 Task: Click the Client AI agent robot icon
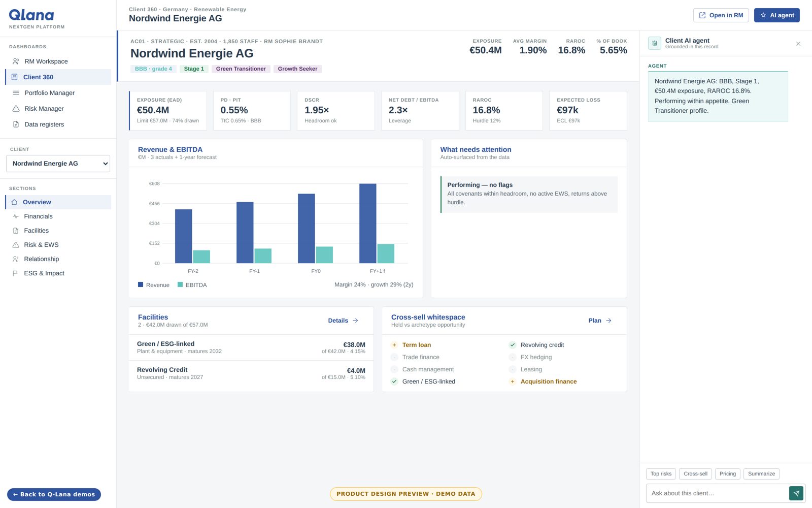pos(655,43)
